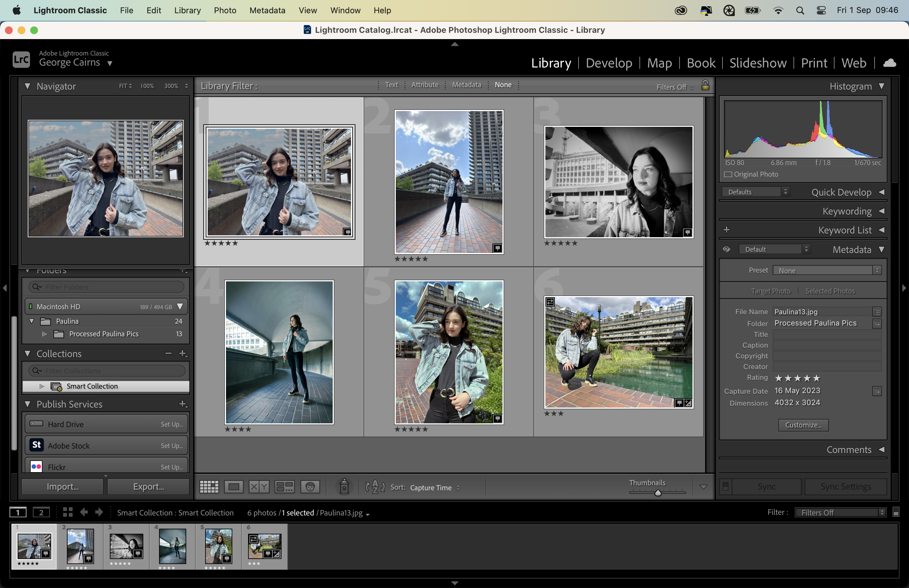Open macOS Control Center icon

point(821,10)
